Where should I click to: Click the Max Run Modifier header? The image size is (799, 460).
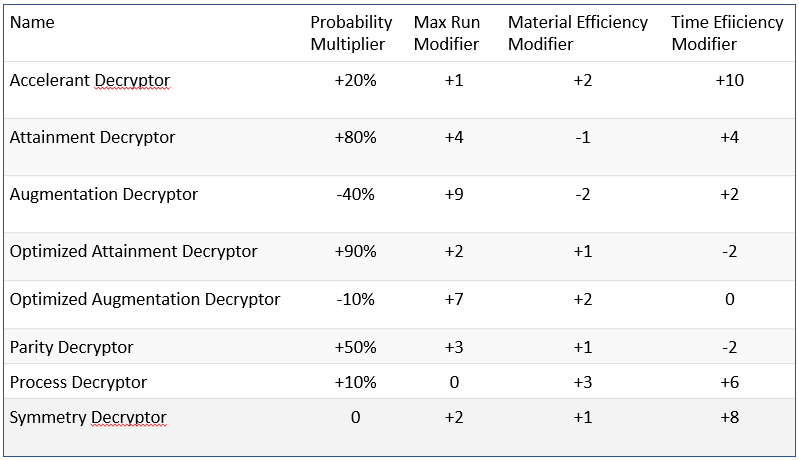[x=446, y=33]
